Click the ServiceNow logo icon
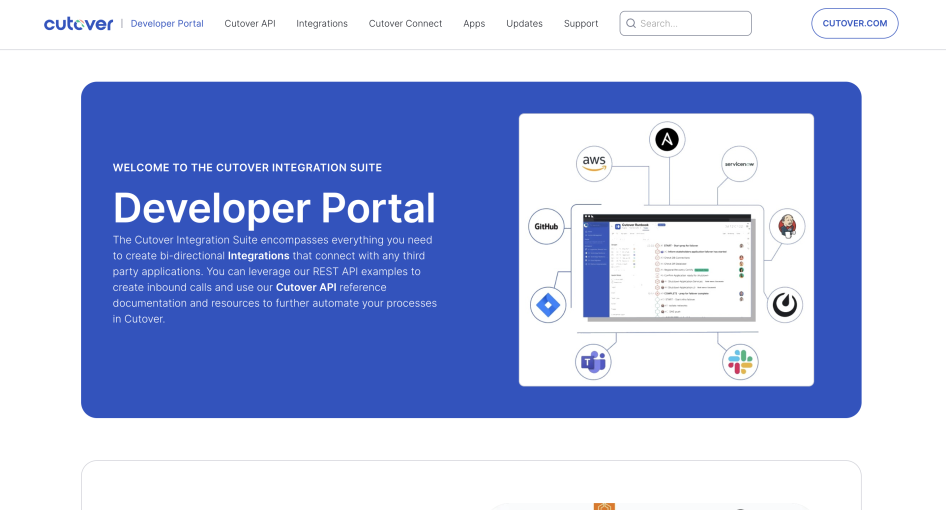This screenshot has height=510, width=946. point(739,164)
